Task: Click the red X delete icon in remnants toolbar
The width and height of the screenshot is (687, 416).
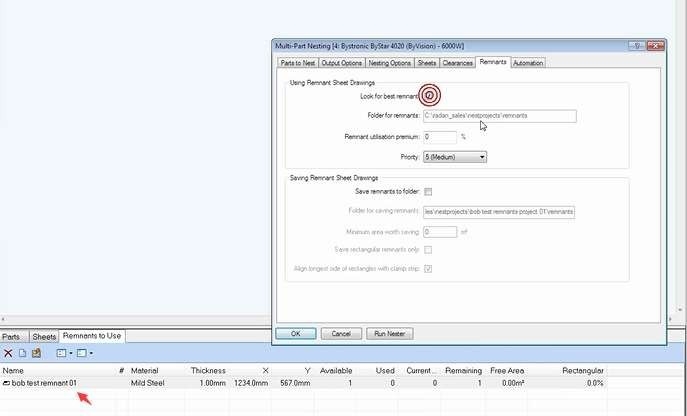Action: coord(8,353)
